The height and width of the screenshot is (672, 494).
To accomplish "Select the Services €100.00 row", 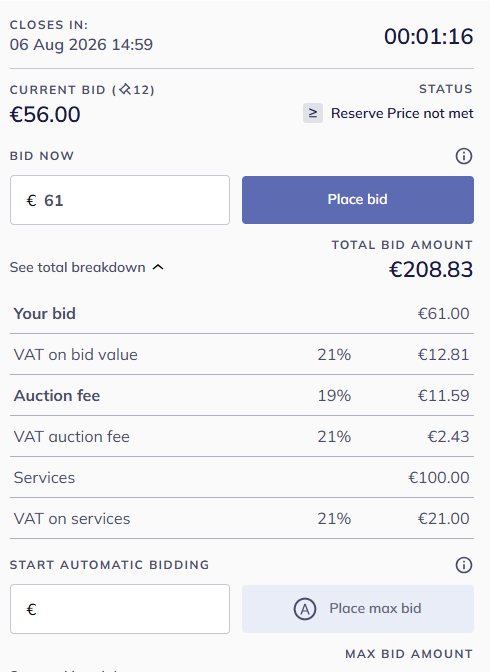I will pyautogui.click(x=242, y=477).
